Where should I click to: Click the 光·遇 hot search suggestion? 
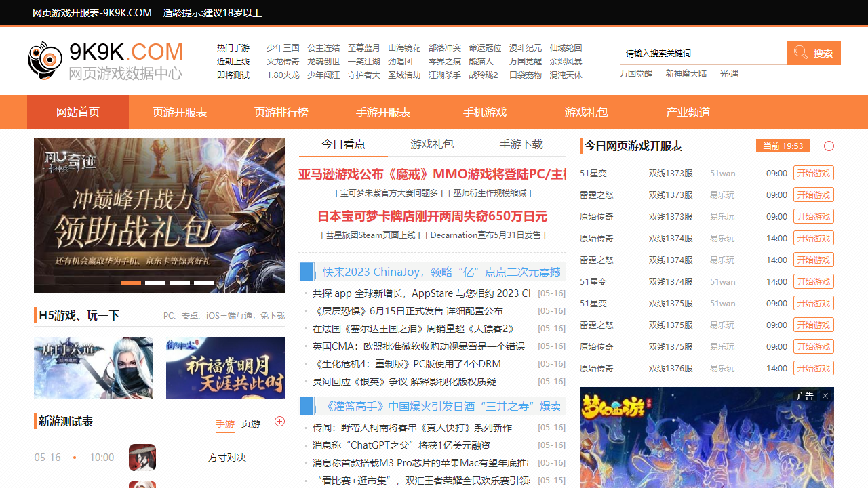(x=729, y=74)
